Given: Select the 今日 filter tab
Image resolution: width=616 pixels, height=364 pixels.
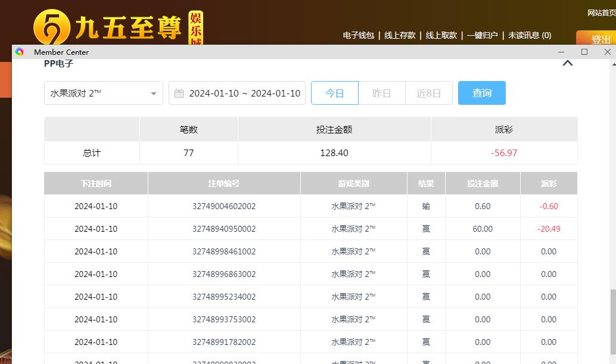Looking at the screenshot, I should (x=335, y=93).
